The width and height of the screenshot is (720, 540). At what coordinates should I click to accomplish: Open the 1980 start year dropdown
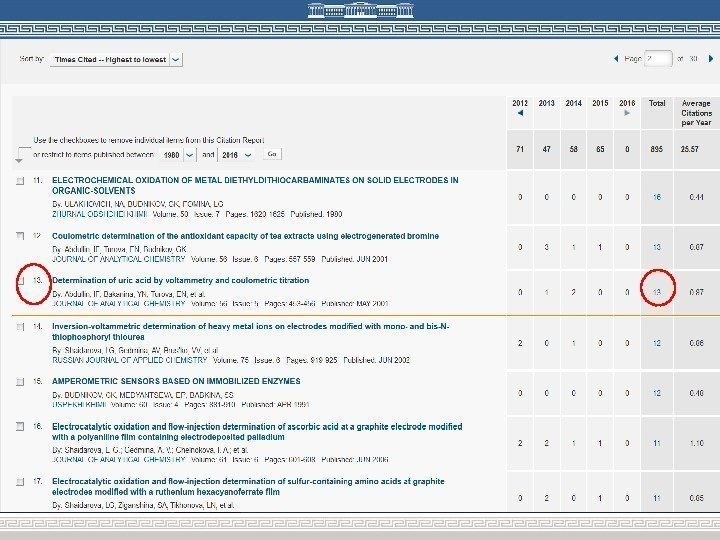178,155
